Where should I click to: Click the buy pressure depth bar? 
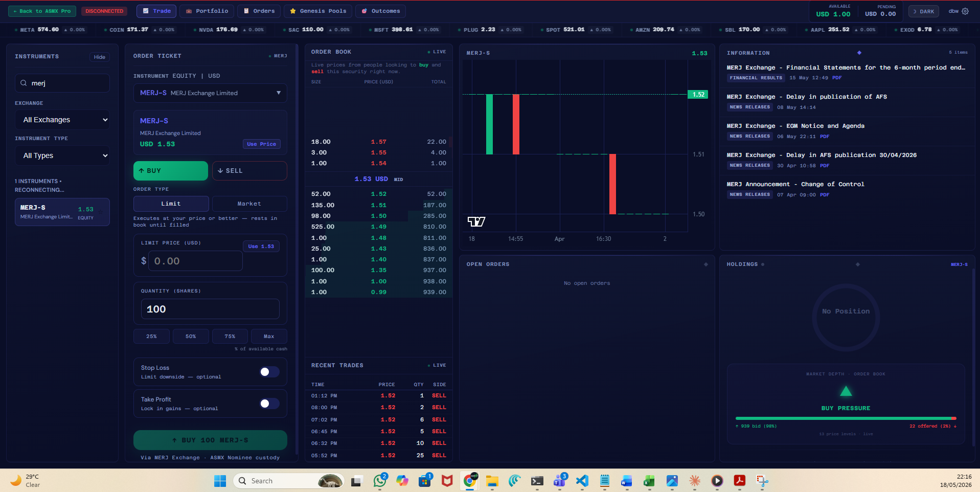click(846, 418)
